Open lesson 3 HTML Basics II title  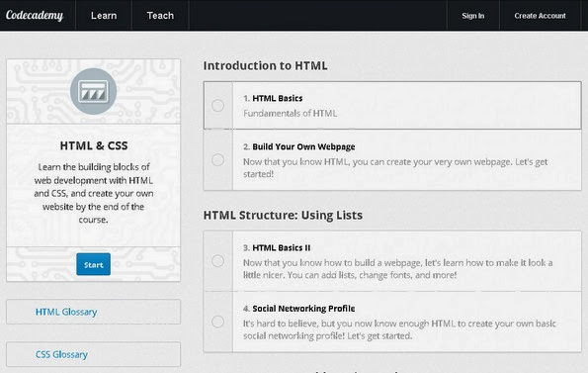coord(282,247)
